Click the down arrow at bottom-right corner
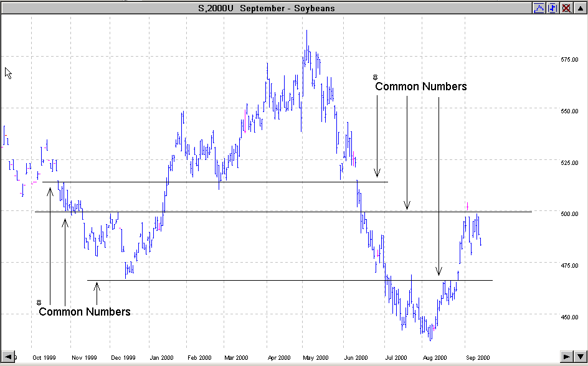The height and width of the screenshot is (366, 588). (x=581, y=357)
